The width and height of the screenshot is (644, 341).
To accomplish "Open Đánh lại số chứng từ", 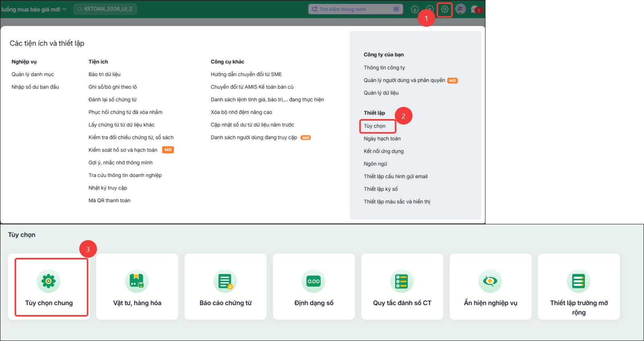I will [x=112, y=99].
